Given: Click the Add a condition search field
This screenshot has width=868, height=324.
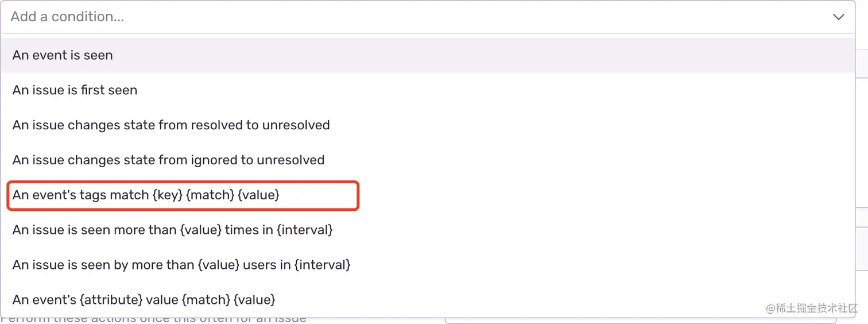Looking at the screenshot, I should pyautogui.click(x=402, y=17).
